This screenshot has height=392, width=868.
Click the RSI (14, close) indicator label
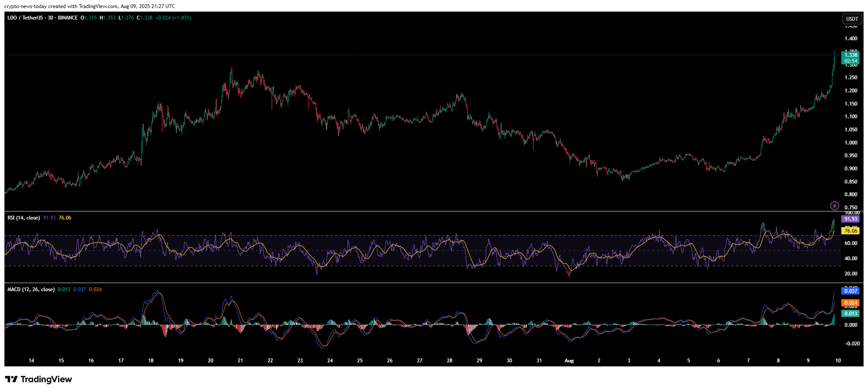tap(24, 218)
